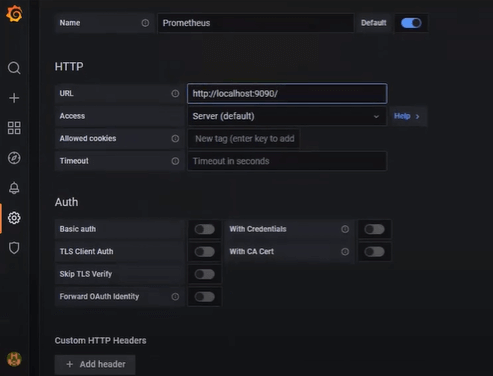Open the Create plus menu
This screenshot has width=493, height=376.
pyautogui.click(x=14, y=98)
